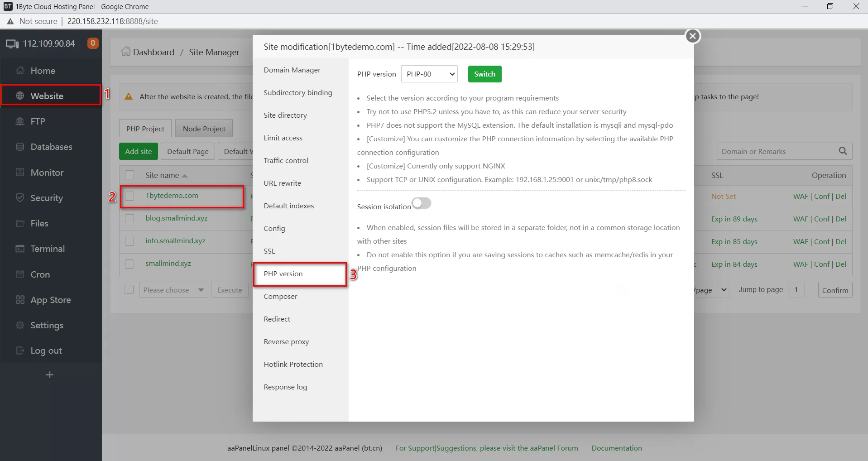
Task: Open Site directory menu item
Action: [x=285, y=115]
